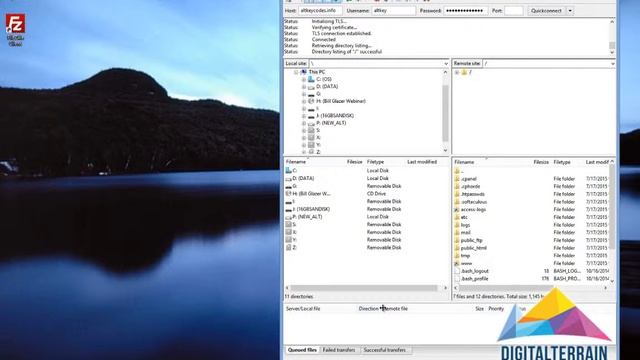Screen dimensions: 640x360
Task: Click the Host input field
Action: tap(320, 11)
